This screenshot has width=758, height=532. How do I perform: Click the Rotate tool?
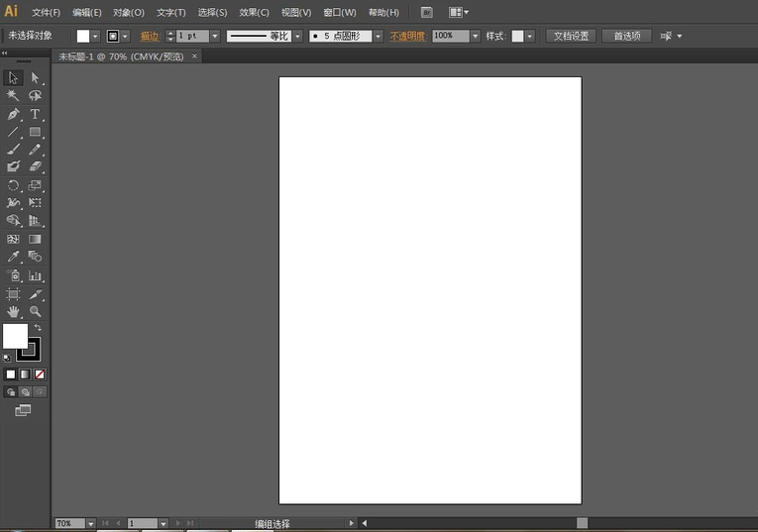pyautogui.click(x=13, y=185)
